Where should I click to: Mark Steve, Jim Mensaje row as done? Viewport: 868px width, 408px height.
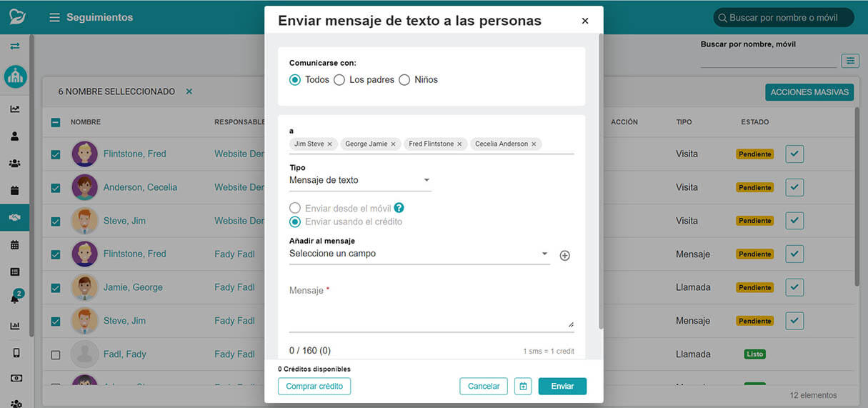tap(794, 321)
